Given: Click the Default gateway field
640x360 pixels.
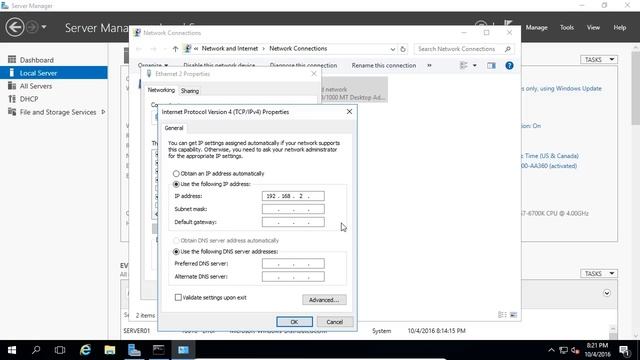Looking at the screenshot, I should 293,222.
